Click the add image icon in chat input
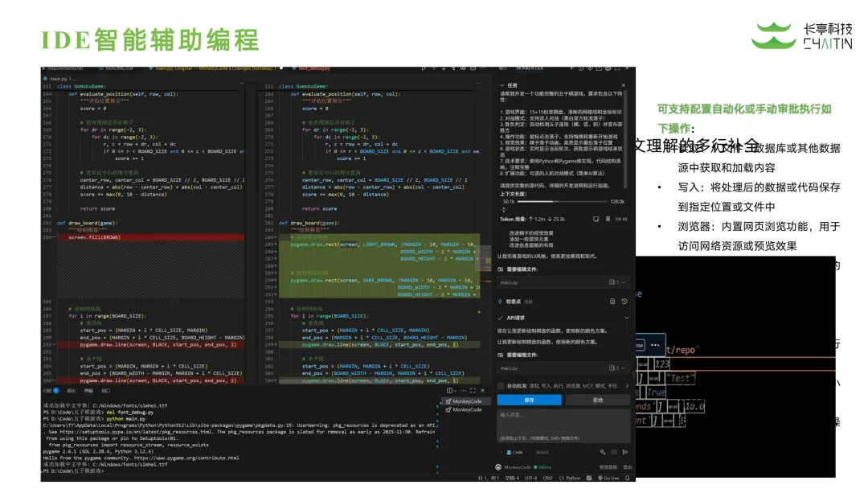The height and width of the screenshot is (489, 868). [614, 453]
